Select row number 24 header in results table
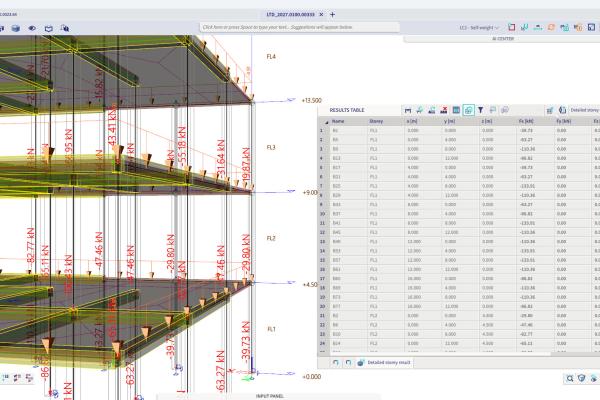The height and width of the screenshot is (400, 600). 323,343
